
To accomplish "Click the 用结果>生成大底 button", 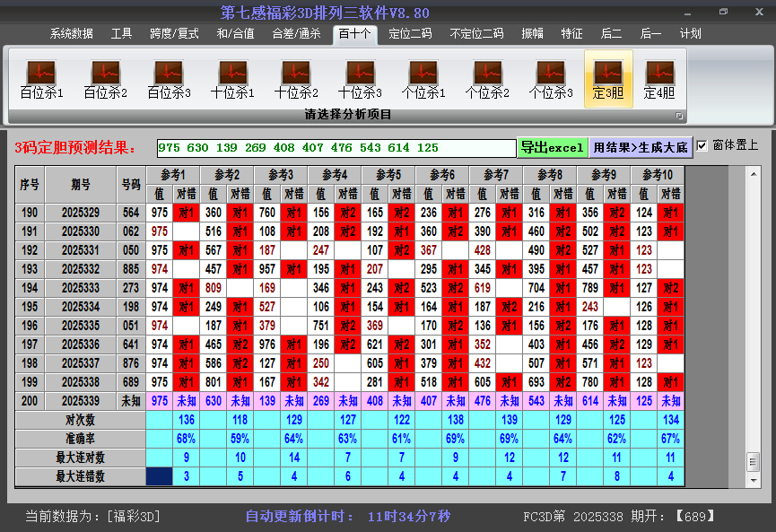I will [x=641, y=147].
